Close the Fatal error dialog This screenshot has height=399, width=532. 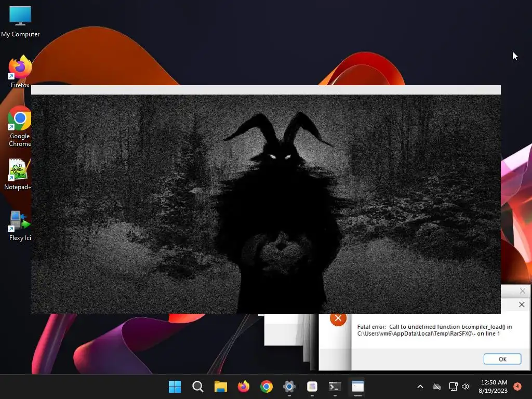(522, 304)
